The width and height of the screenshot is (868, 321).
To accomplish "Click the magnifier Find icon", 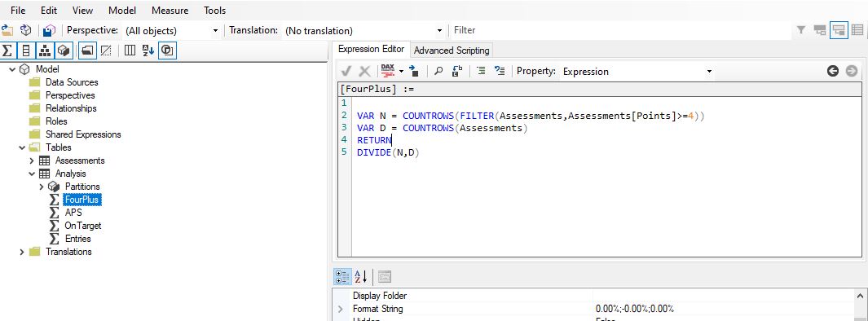I will coord(438,71).
